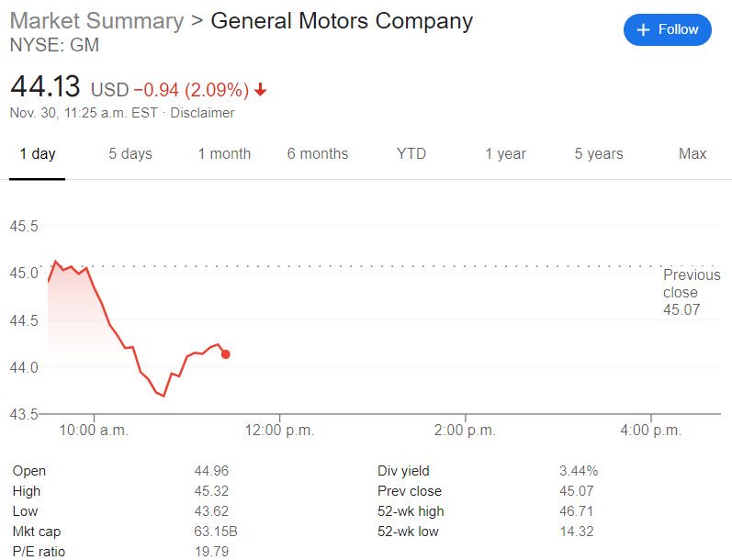Click the red down arrow icon

click(x=261, y=90)
